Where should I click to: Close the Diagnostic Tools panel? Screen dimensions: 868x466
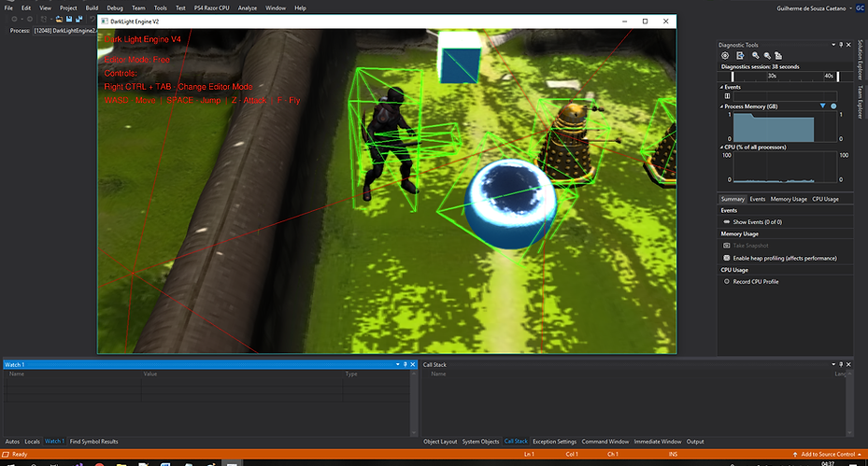pos(848,45)
